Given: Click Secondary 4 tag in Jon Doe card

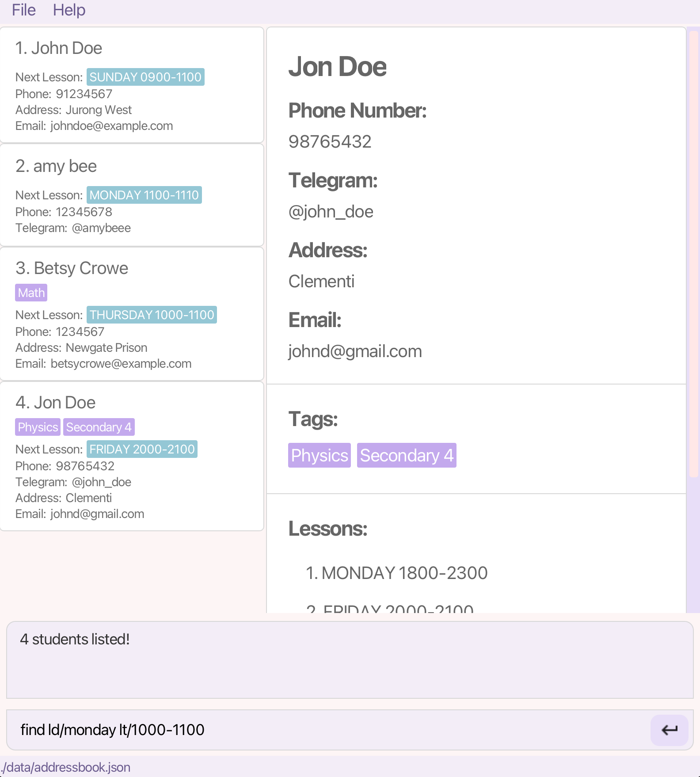Looking at the screenshot, I should tap(99, 427).
